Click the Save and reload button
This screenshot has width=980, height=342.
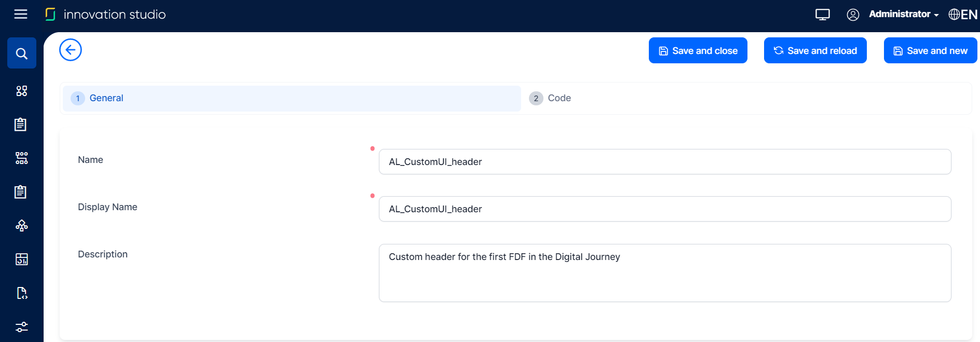click(815, 50)
